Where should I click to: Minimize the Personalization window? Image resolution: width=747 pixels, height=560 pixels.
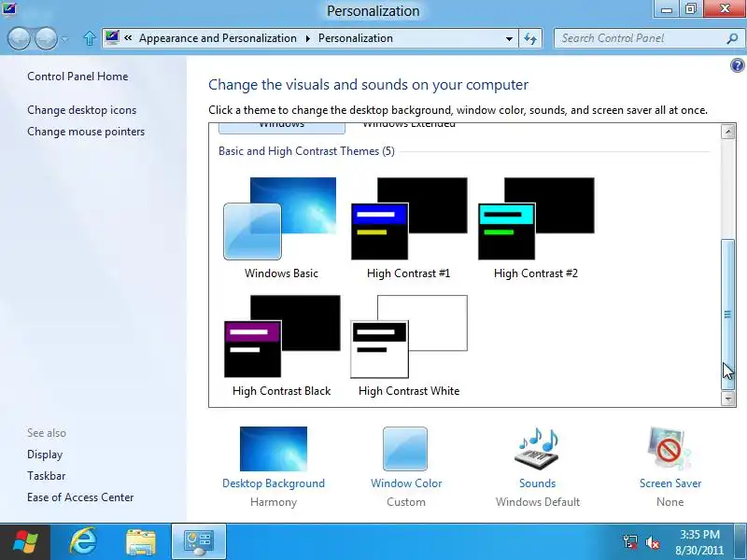pyautogui.click(x=667, y=9)
